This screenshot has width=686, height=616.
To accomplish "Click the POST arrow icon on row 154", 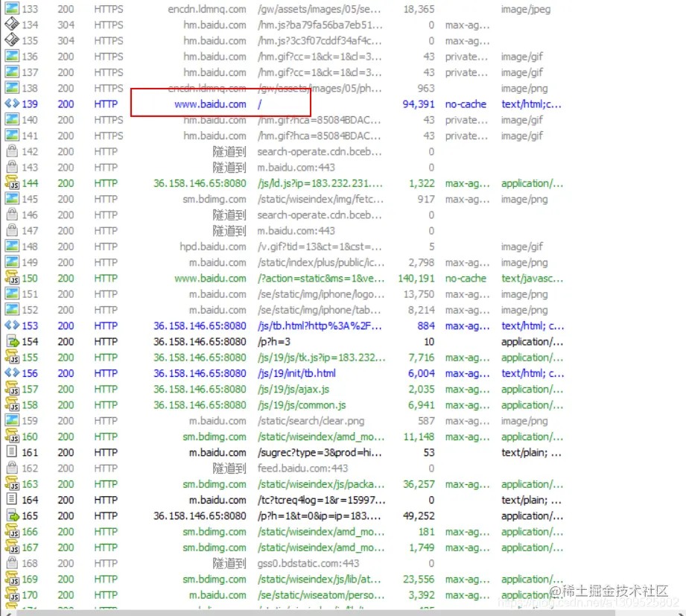I will [x=13, y=341].
